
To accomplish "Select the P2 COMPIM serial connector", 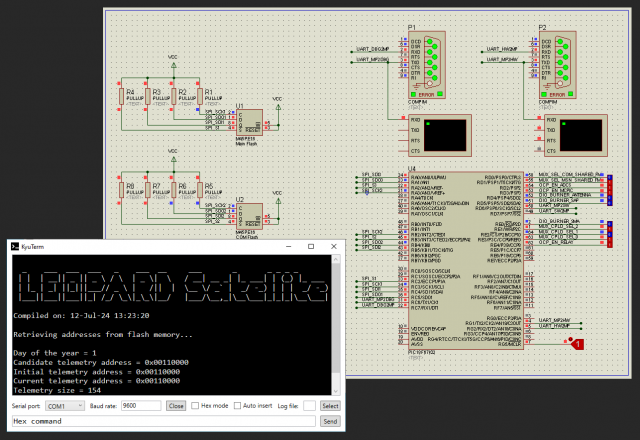I will pos(558,64).
